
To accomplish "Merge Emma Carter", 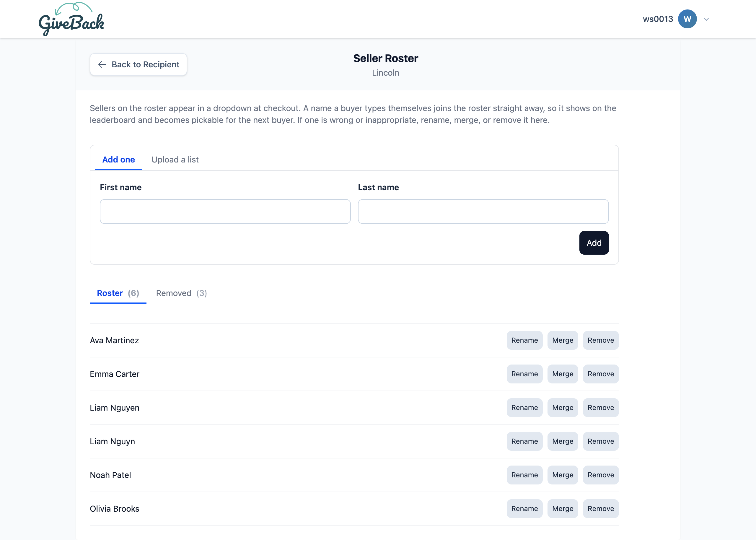I will tap(563, 374).
